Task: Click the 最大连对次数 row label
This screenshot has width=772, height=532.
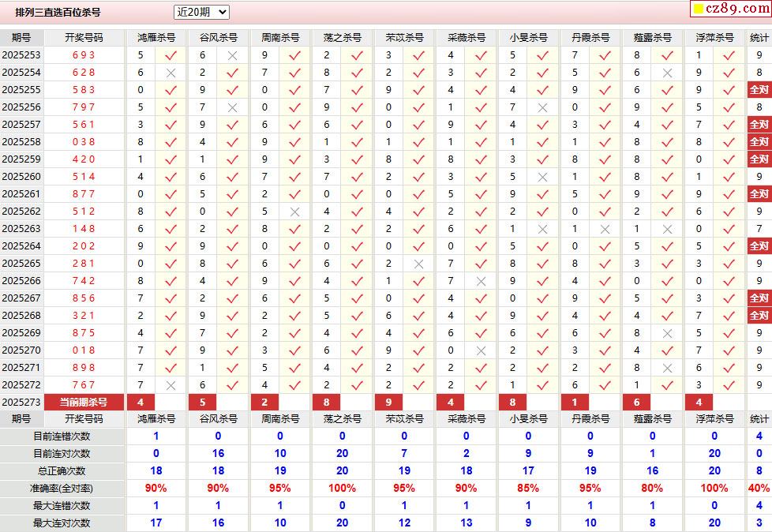Action: (62, 523)
